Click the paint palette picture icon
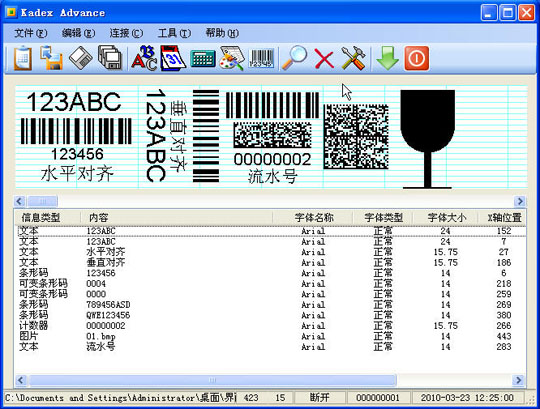This screenshot has width=540, height=409. (232, 59)
